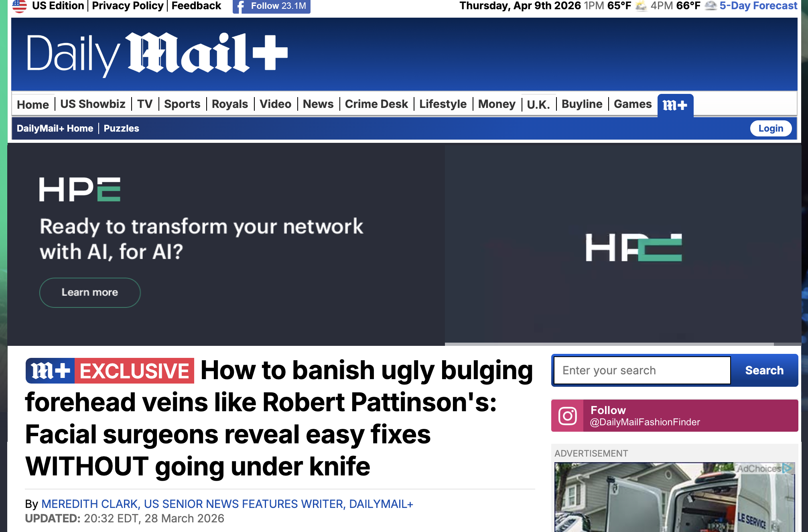Open the US Showbiz menu item
The height and width of the screenshot is (532, 808).
(93, 104)
